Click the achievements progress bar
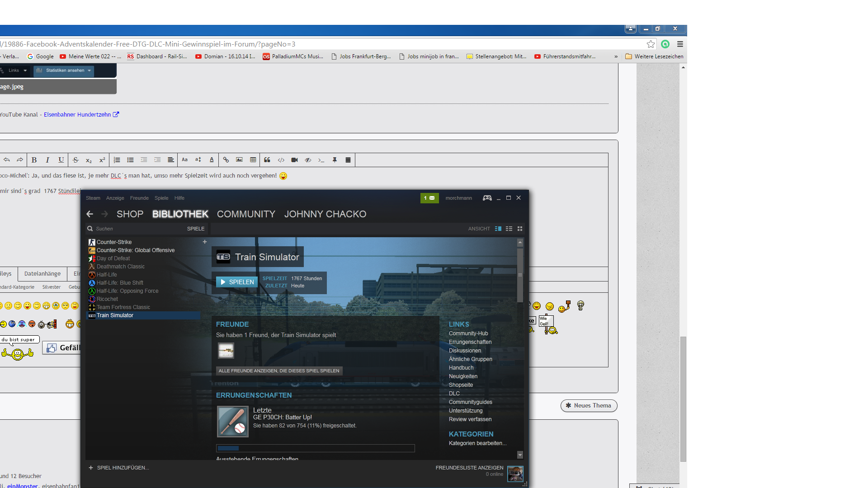The height and width of the screenshot is (488, 868). (x=315, y=448)
